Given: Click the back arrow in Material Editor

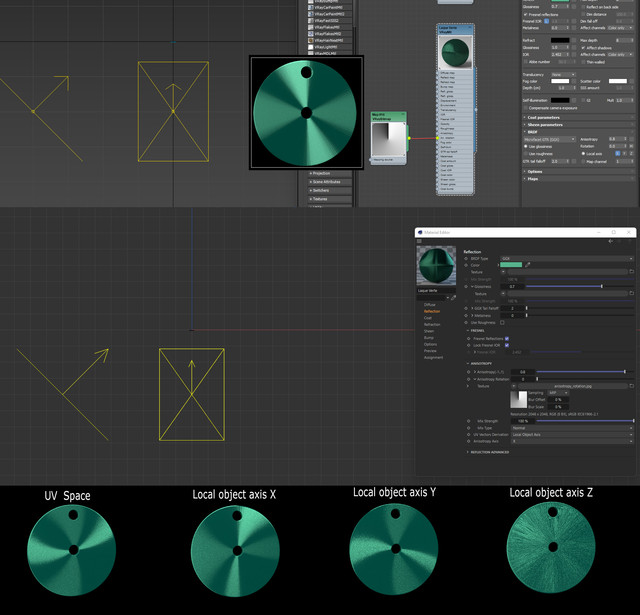Looking at the screenshot, I should (x=611, y=241).
